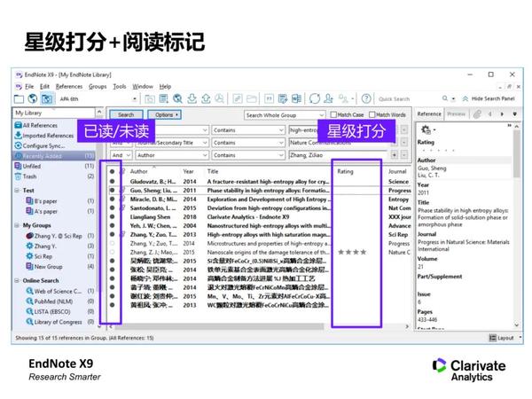The image size is (532, 399).
Task: Click the Open Link toolbar icon
Action: [238, 98]
